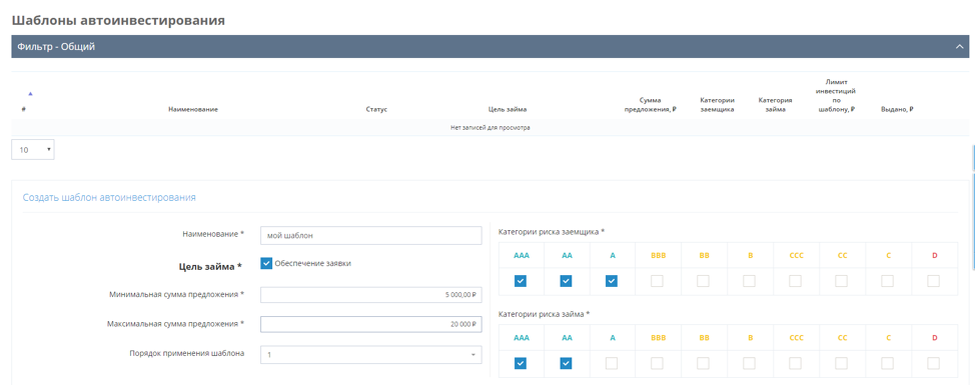Check D in Категории риска займа

933,363
